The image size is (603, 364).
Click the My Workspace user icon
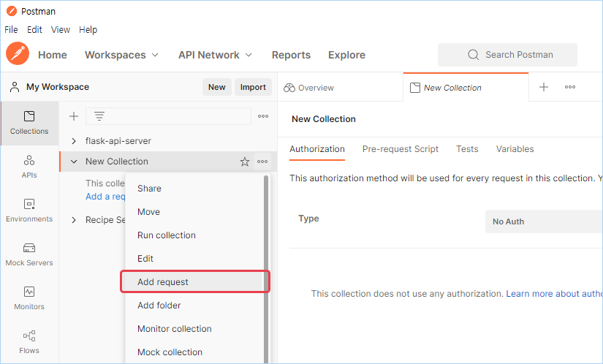15,87
